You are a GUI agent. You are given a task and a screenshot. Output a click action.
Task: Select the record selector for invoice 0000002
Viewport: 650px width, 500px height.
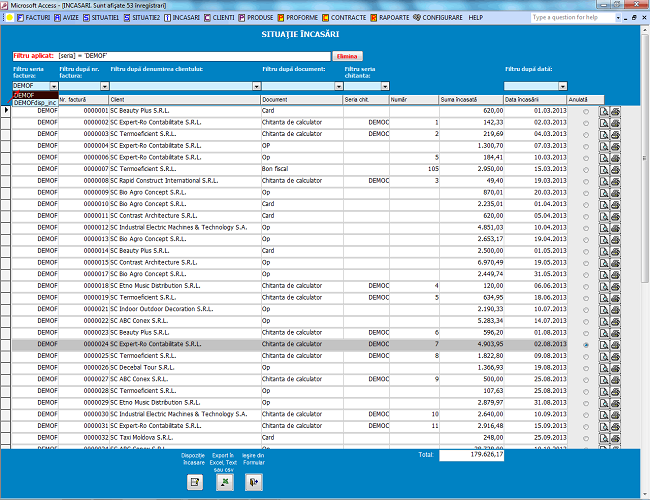(x=5, y=123)
